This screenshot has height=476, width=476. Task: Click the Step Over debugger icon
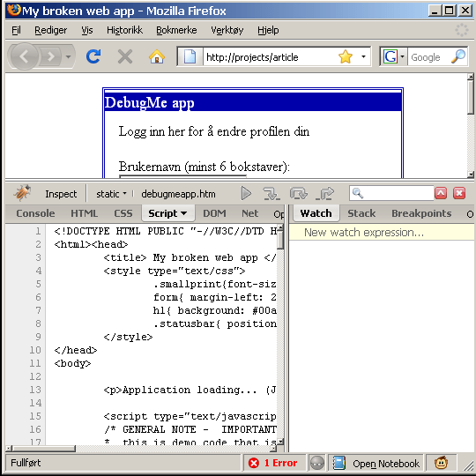point(299,193)
